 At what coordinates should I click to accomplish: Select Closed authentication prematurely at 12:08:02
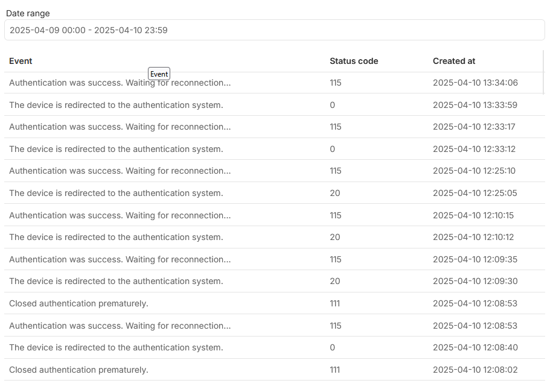pos(275,370)
